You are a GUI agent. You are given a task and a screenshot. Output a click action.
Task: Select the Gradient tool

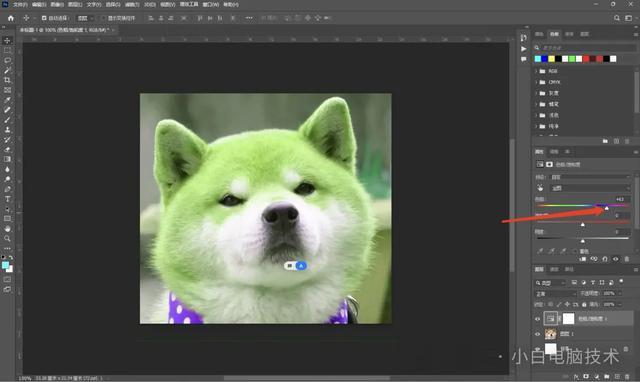[7, 159]
